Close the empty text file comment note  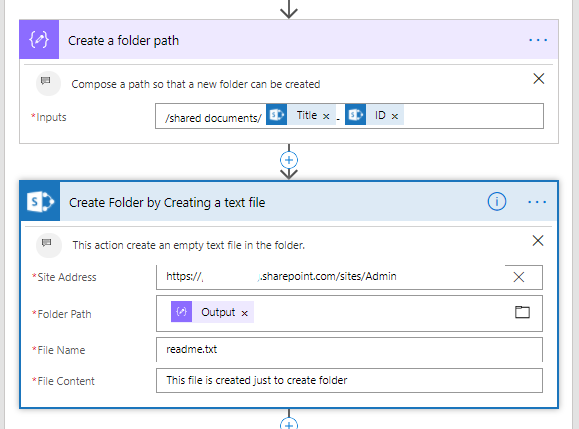(x=538, y=241)
